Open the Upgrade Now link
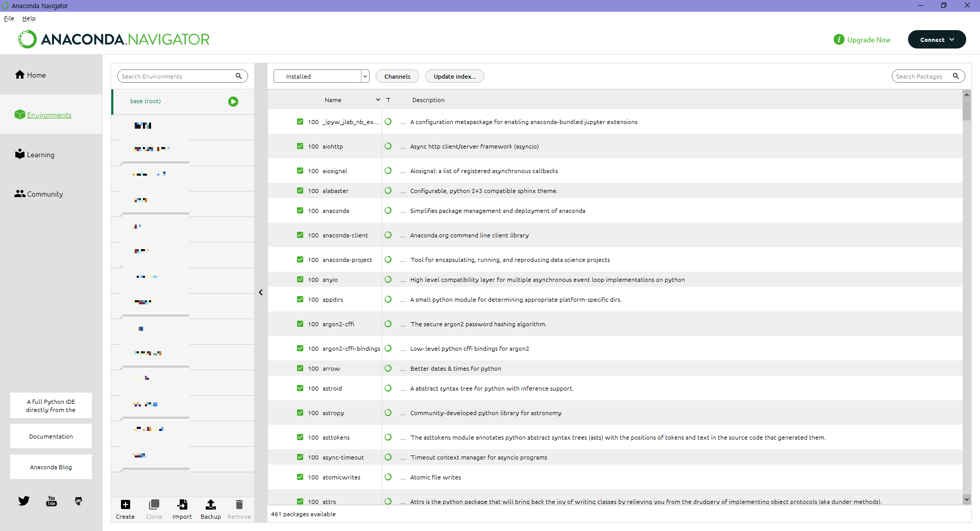The height and width of the screenshot is (531, 980). coord(869,40)
